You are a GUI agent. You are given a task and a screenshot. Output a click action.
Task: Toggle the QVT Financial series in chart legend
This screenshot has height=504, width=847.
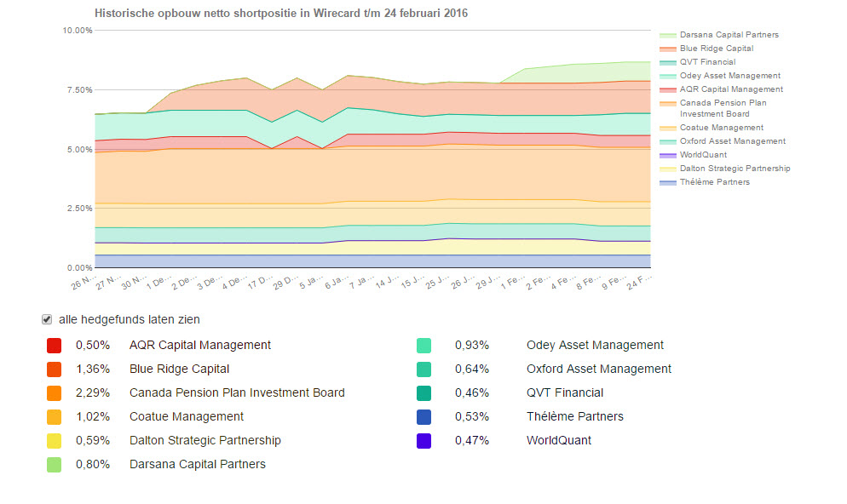(708, 61)
